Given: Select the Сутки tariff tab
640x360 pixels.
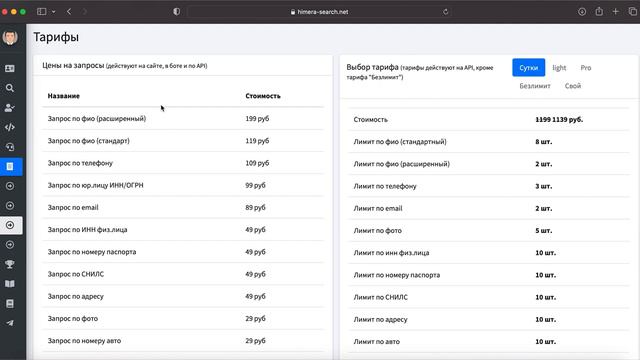Looking at the screenshot, I should 529,68.
